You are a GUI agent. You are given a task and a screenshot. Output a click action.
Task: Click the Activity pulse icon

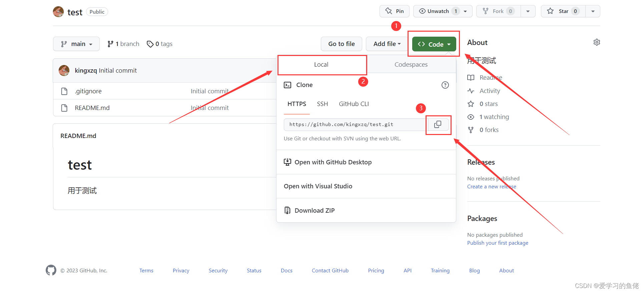coord(471,91)
